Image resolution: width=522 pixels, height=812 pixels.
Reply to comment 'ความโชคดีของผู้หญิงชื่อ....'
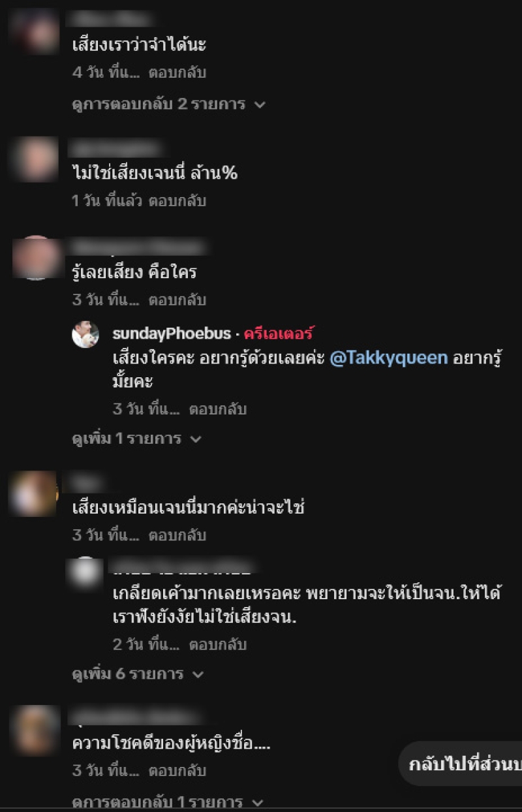pos(177,770)
